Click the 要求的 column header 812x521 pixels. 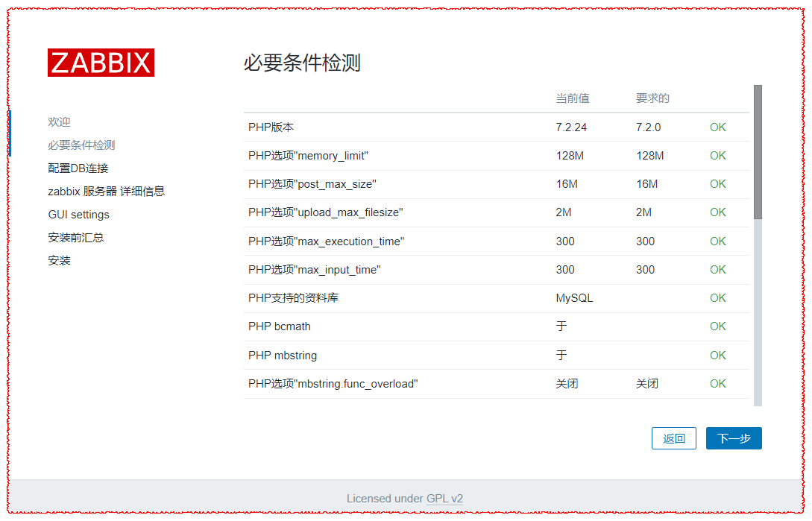tap(652, 98)
